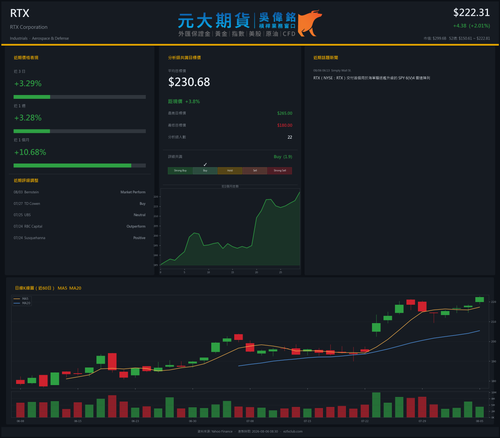Click the +4.38 (+2.01%) change value
Viewport: 500px width, 438px height.
pyautogui.click(x=471, y=26)
